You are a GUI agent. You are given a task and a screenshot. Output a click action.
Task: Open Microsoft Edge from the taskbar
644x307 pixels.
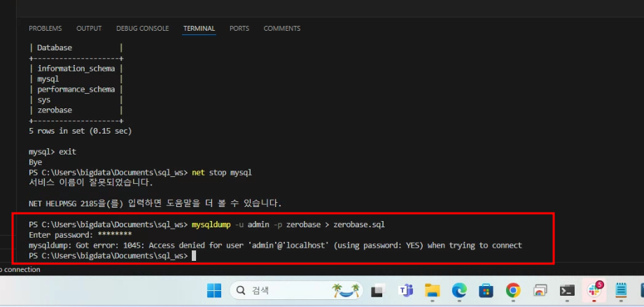click(459, 291)
